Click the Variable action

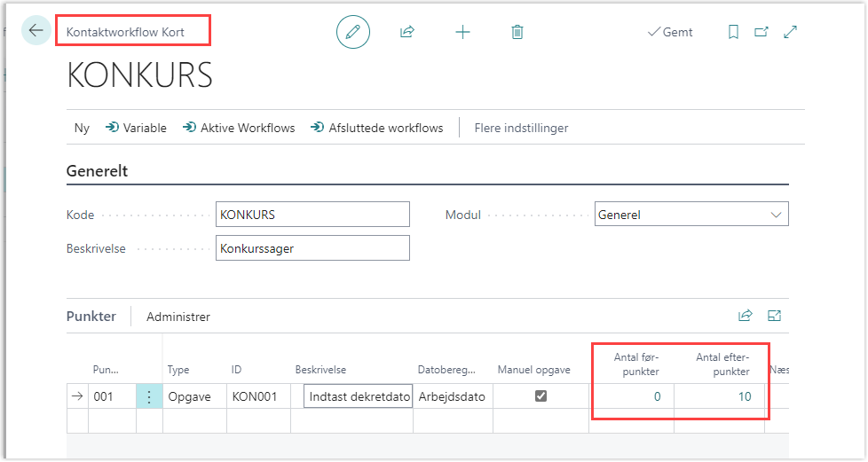pyautogui.click(x=136, y=128)
